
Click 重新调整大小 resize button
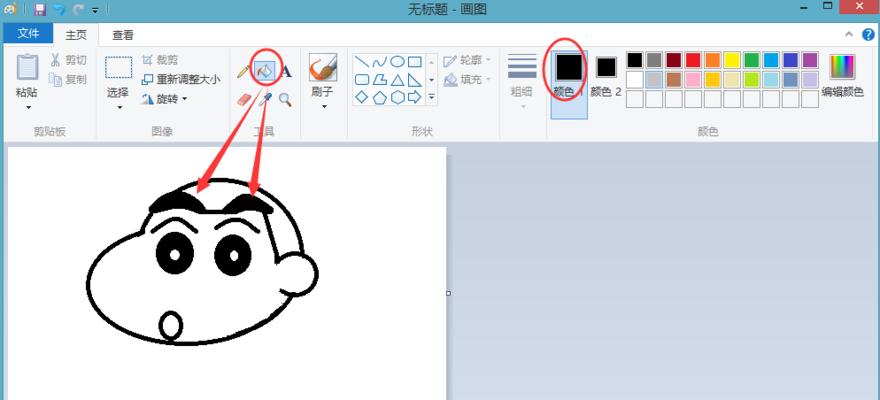181,79
